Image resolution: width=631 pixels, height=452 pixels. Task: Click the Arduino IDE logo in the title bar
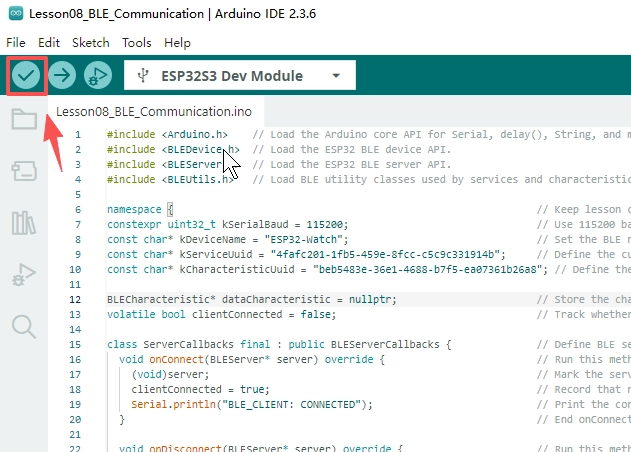tap(16, 13)
